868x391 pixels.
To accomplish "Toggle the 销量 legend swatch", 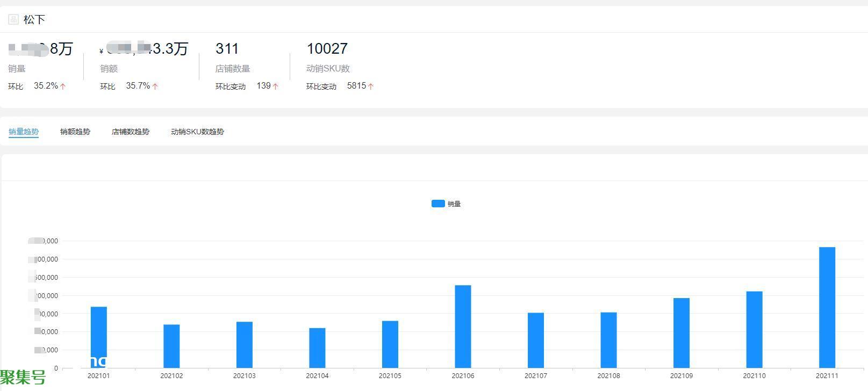I will click(x=438, y=204).
